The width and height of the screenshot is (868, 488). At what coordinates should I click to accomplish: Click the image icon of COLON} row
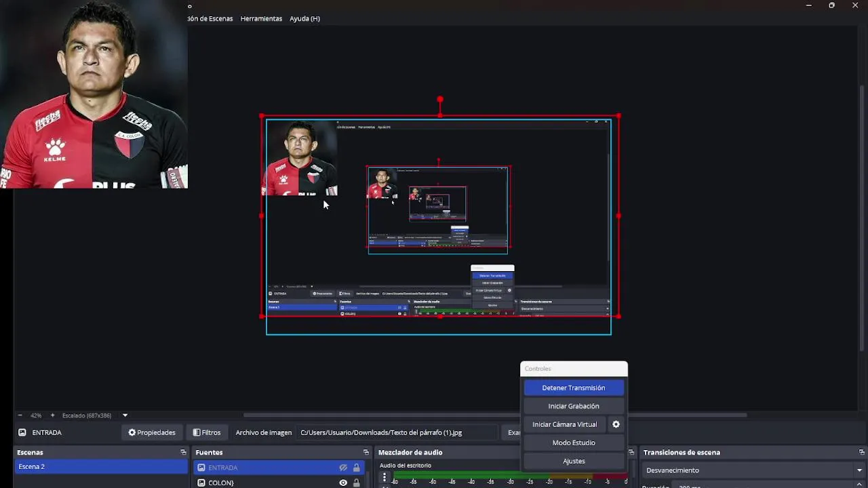tap(201, 483)
